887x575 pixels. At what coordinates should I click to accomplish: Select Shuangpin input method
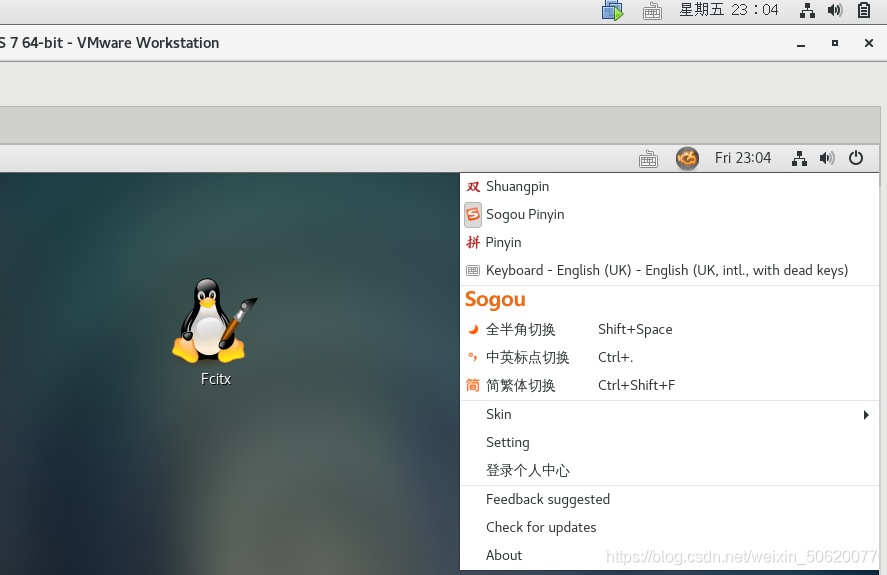click(x=669, y=187)
